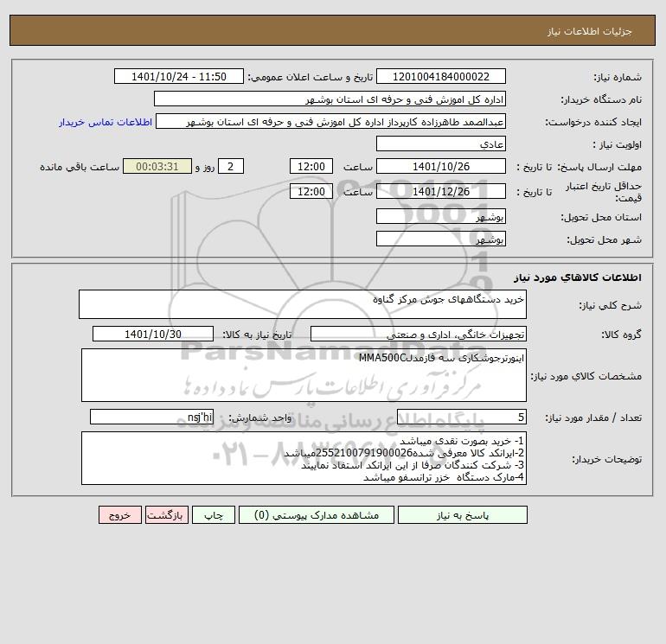Click the unit of measure field nsj'hi

(151, 418)
